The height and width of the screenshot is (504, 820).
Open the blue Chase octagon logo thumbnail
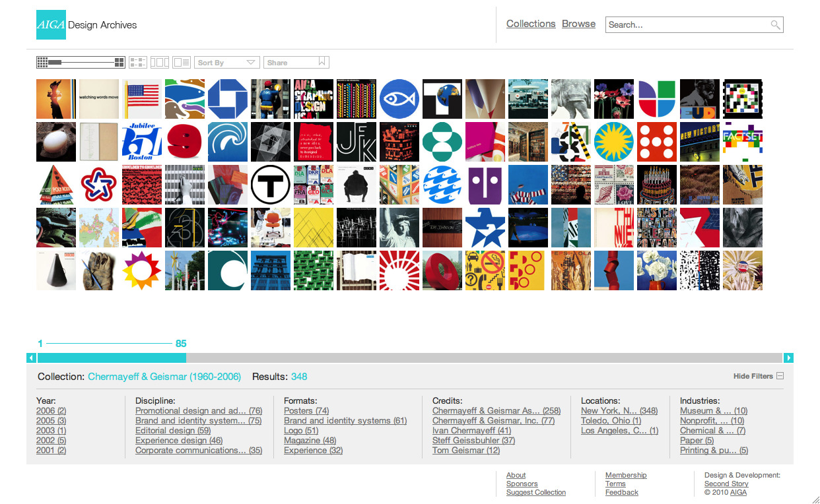click(228, 99)
